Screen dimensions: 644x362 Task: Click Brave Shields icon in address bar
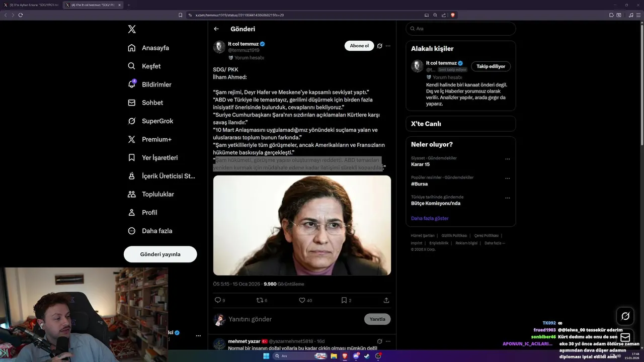pos(453,15)
